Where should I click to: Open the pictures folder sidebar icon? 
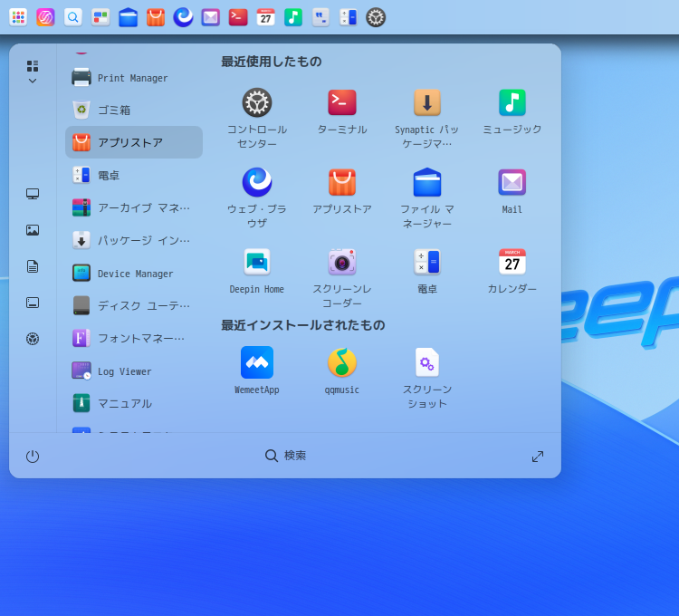[33, 230]
